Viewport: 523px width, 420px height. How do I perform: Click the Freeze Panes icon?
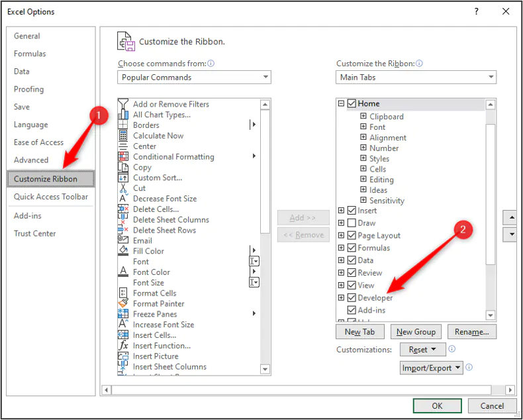123,314
